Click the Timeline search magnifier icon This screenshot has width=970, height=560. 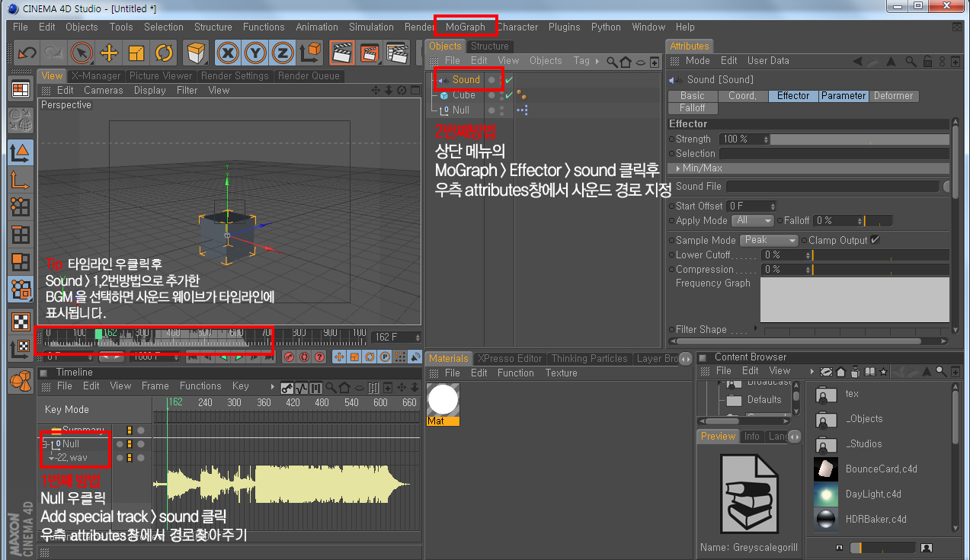click(x=330, y=387)
